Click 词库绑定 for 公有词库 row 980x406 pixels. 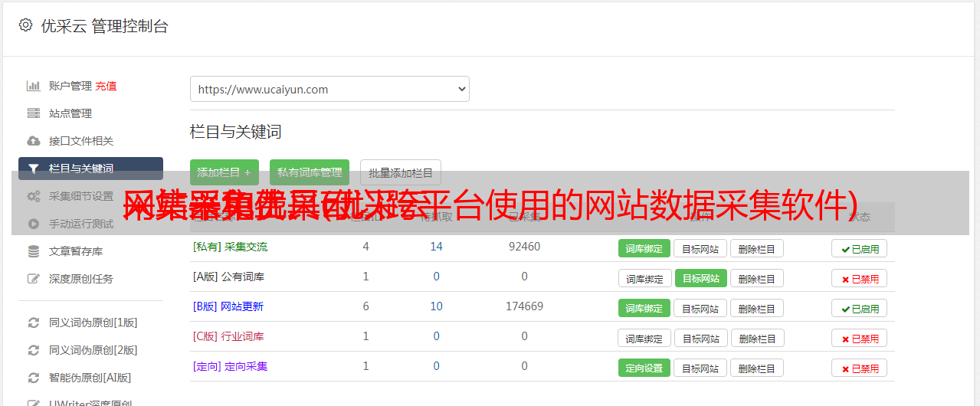[x=644, y=278]
